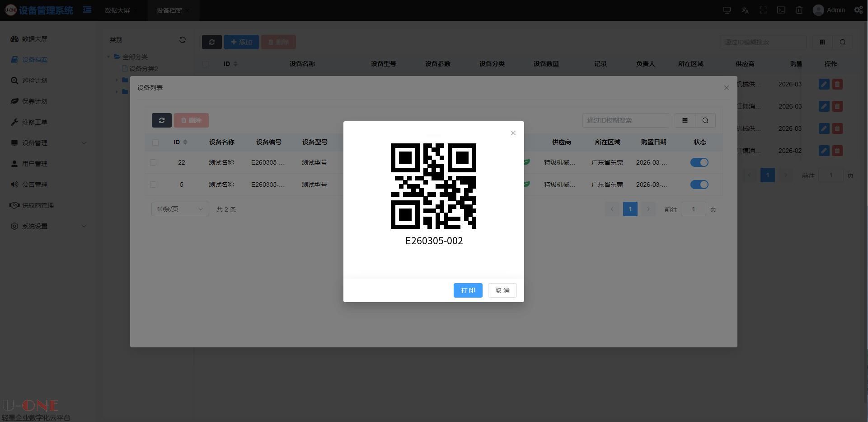Click refresh icon in 设备列表 toolbar
The height and width of the screenshot is (422, 868).
[x=161, y=120]
